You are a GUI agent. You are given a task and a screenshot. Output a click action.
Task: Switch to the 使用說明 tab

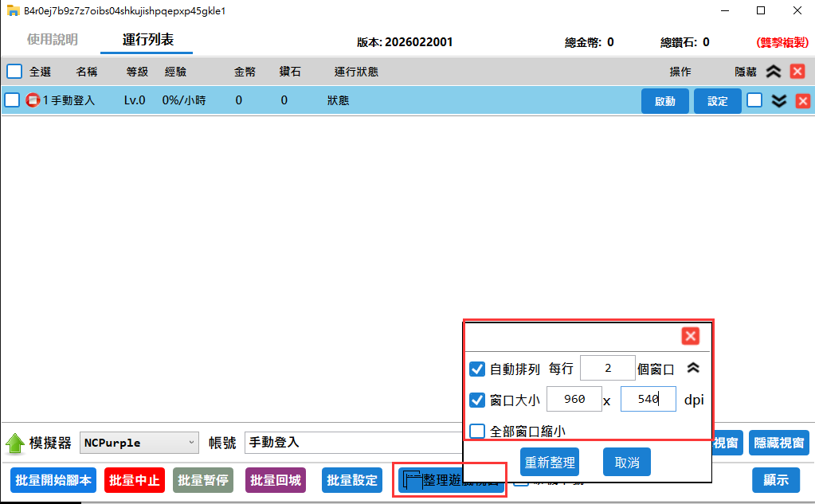(53, 40)
